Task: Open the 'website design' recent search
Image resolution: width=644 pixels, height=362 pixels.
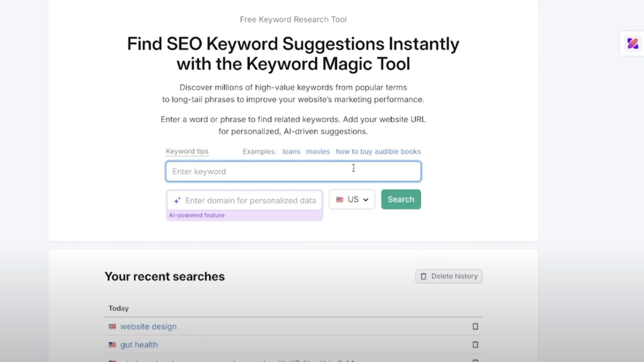Action: click(148, 326)
